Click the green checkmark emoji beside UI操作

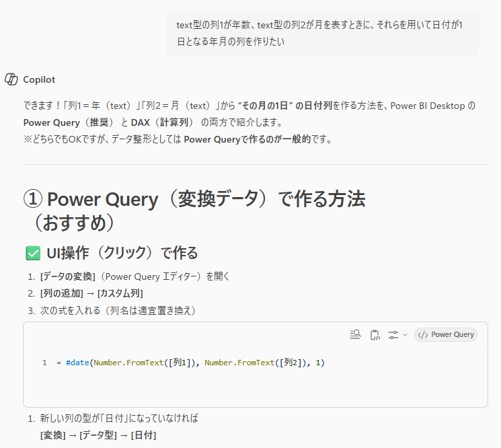(33, 253)
